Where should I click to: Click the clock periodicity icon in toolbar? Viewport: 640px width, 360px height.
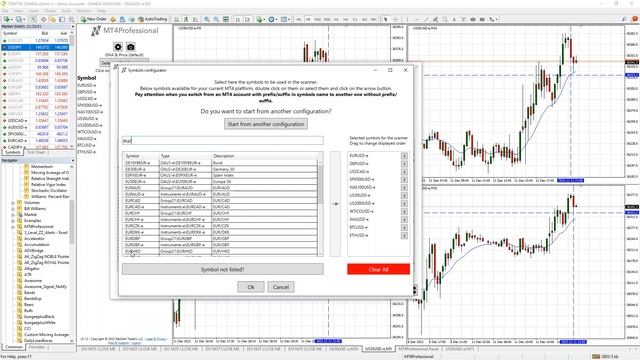pyautogui.click(x=272, y=19)
